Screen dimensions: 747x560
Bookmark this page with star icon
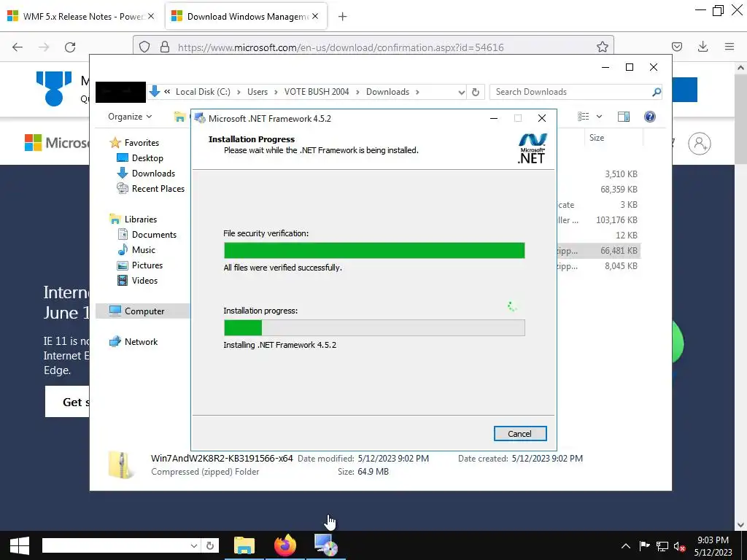602,47
